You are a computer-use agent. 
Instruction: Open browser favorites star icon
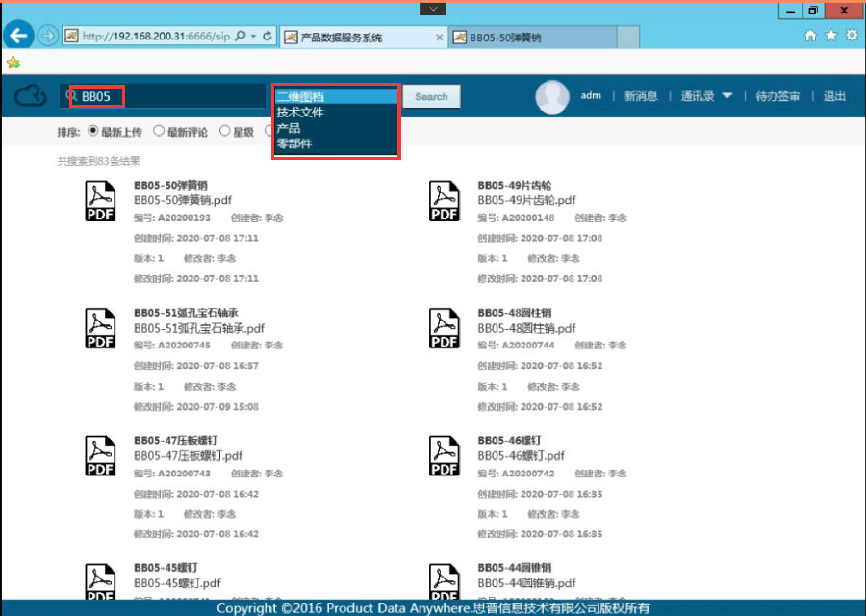click(x=830, y=36)
